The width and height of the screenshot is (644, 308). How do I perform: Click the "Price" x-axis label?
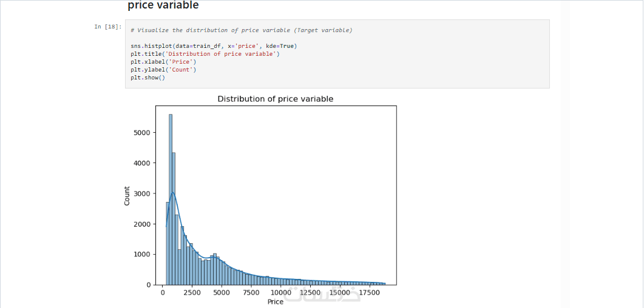275,301
